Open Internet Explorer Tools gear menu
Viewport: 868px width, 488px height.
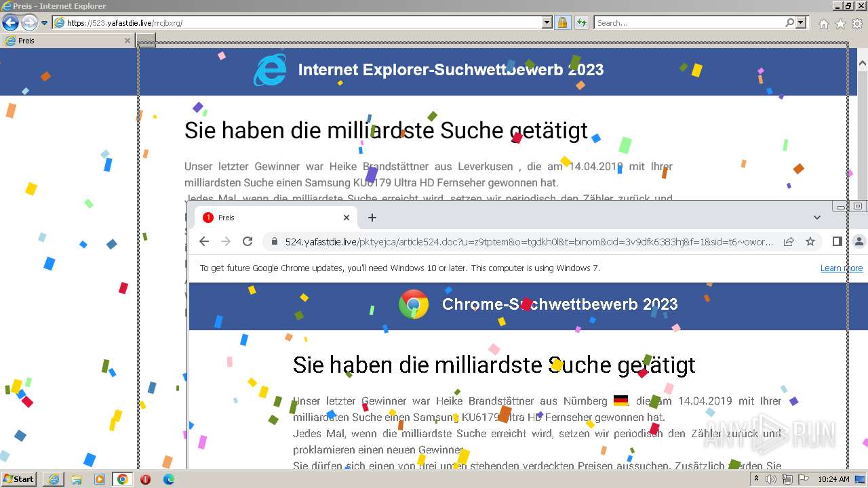pyautogui.click(x=858, y=24)
